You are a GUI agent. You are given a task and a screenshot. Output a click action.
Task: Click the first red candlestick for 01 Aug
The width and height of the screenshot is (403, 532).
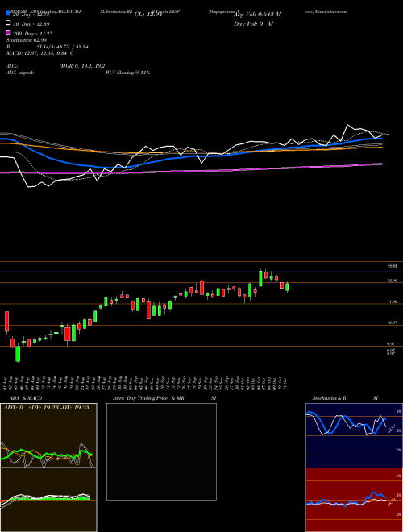(6, 322)
